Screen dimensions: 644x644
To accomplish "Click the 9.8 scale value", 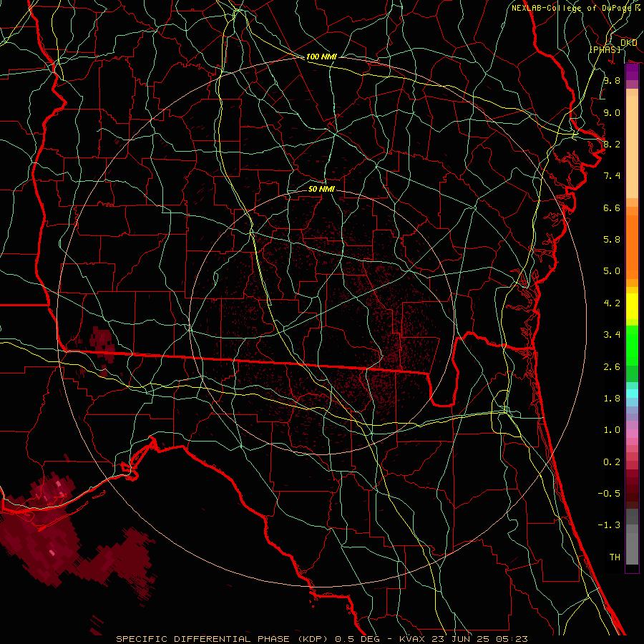I will [x=612, y=80].
